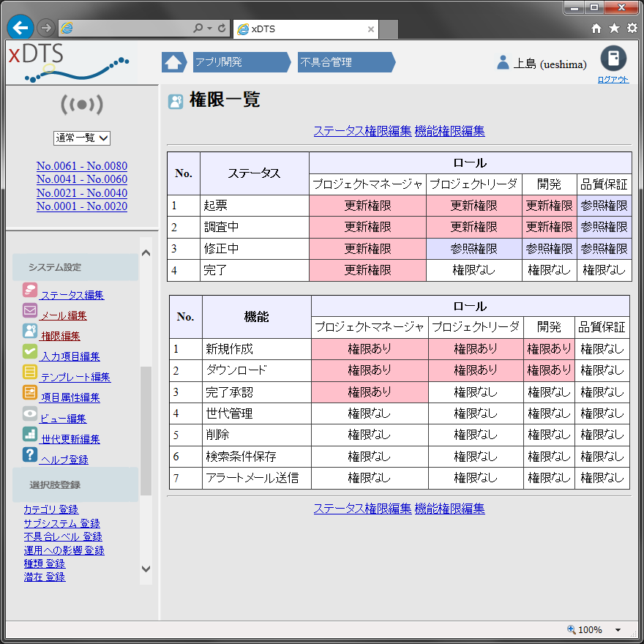Click the broadcast signal icon in sidebar
Screen dimensions: 644x644
click(x=82, y=105)
